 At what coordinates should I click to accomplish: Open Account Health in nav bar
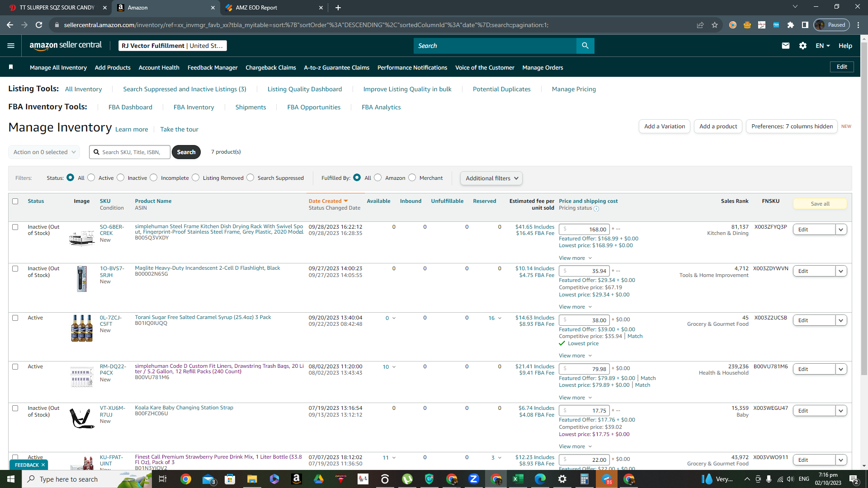click(x=159, y=67)
